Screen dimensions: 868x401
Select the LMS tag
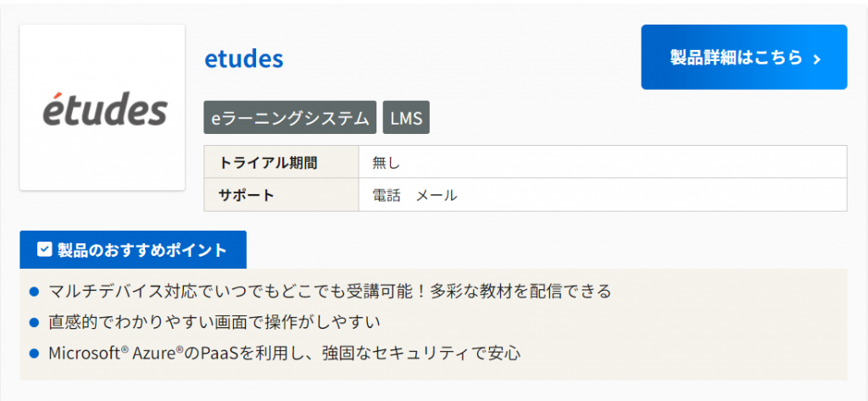[406, 119]
